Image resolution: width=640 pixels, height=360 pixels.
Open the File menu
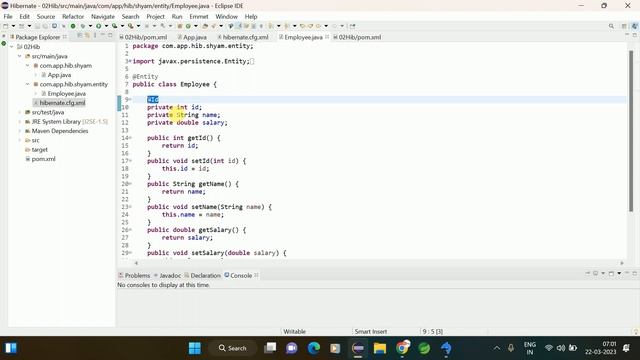[x=8, y=16]
